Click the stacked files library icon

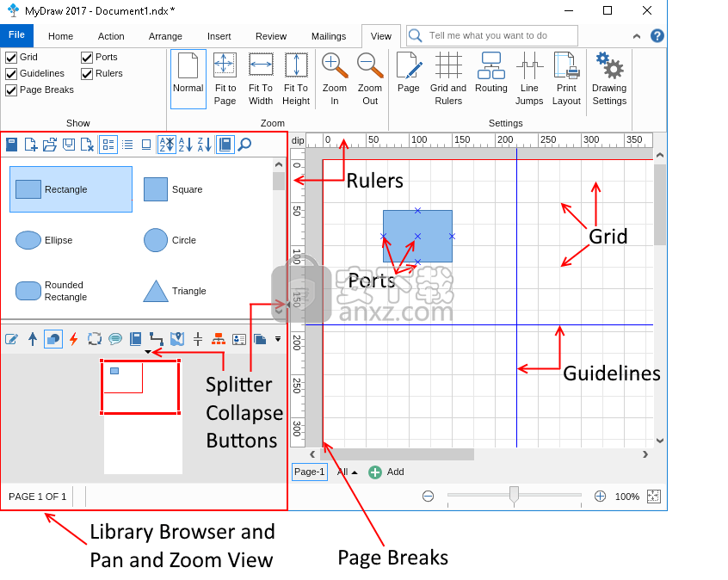260,339
